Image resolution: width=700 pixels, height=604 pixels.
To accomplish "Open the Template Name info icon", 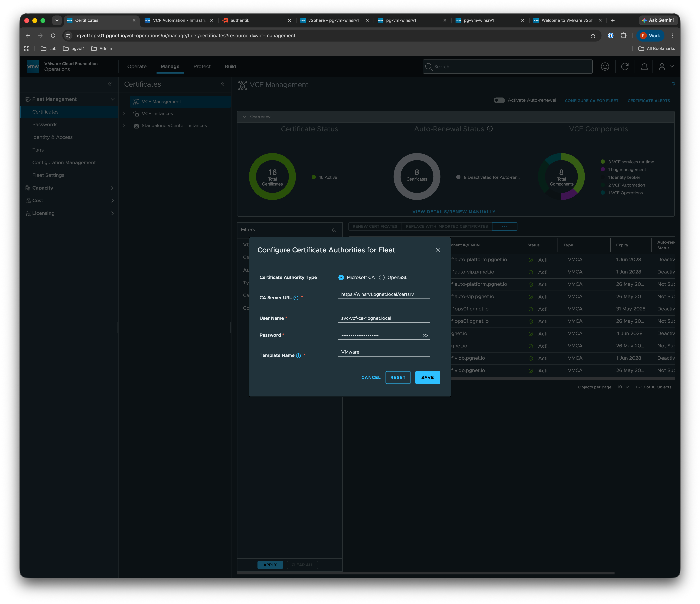I will point(299,356).
